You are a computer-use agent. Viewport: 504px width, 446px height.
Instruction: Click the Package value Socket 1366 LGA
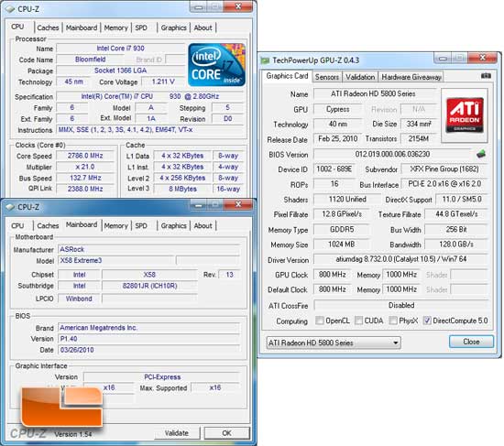point(121,71)
